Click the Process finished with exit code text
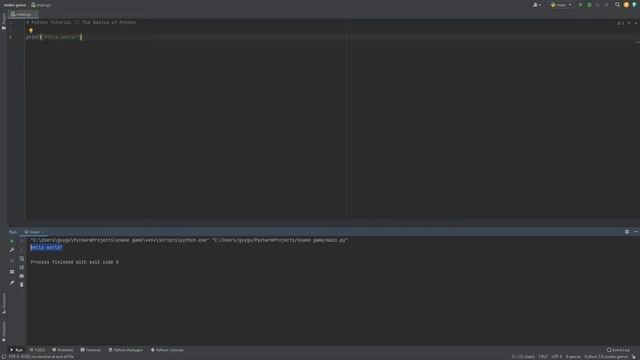Image resolution: width=640 pixels, height=360 pixels. pyautogui.click(x=75, y=262)
